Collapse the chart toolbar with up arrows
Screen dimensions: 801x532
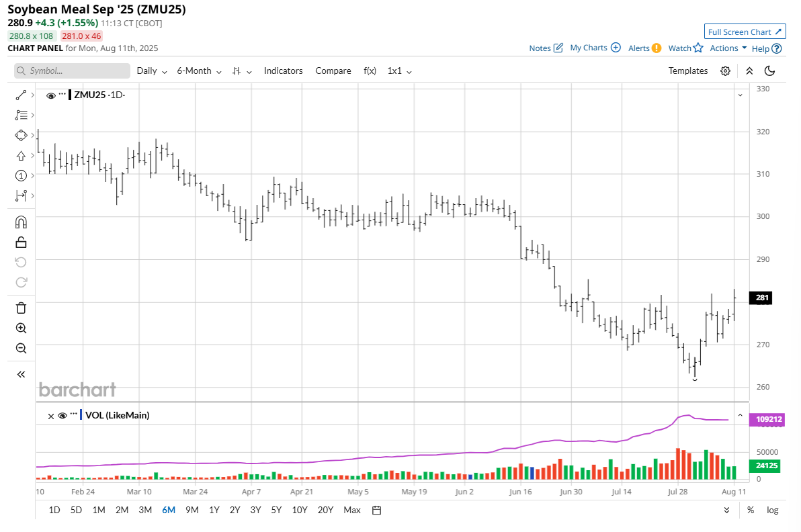pos(749,71)
